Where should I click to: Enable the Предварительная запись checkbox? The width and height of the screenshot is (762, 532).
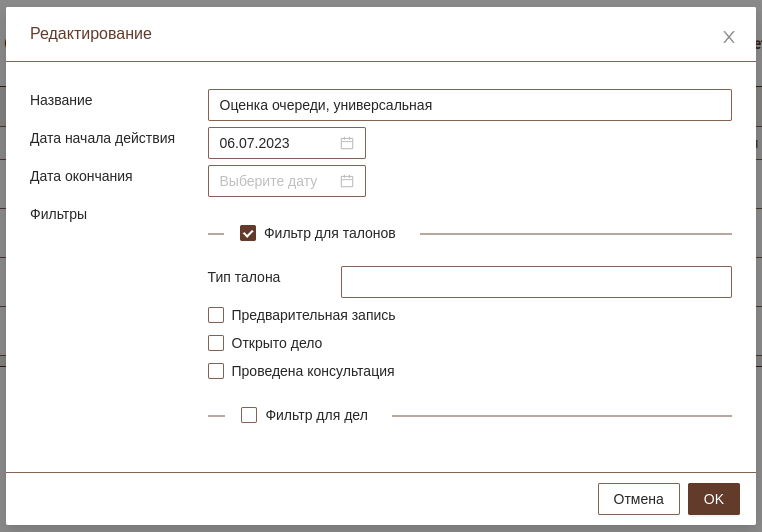(x=216, y=315)
